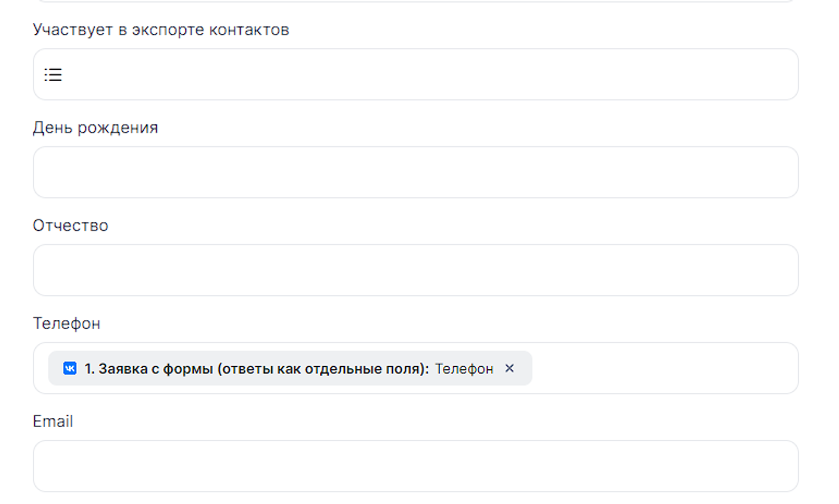This screenshot has width=839, height=504.
Task: Click the Участвует в экспорте контактов label
Action: (x=161, y=29)
